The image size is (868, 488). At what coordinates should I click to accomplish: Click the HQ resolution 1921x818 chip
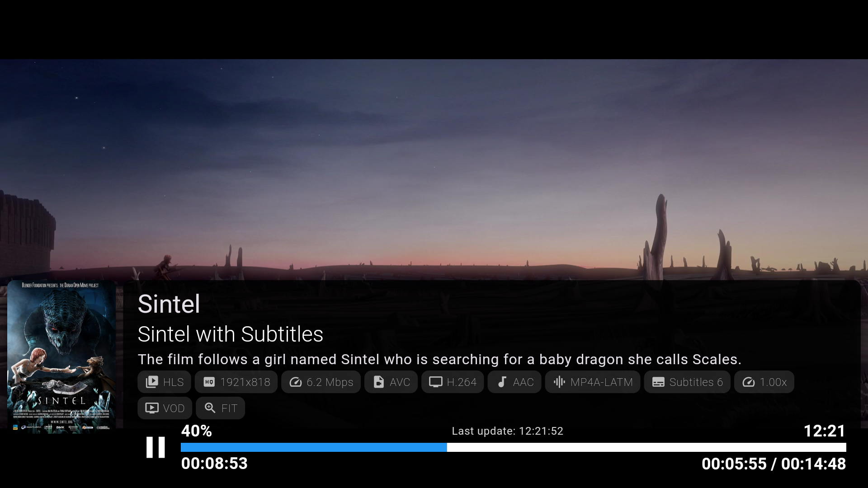236,382
